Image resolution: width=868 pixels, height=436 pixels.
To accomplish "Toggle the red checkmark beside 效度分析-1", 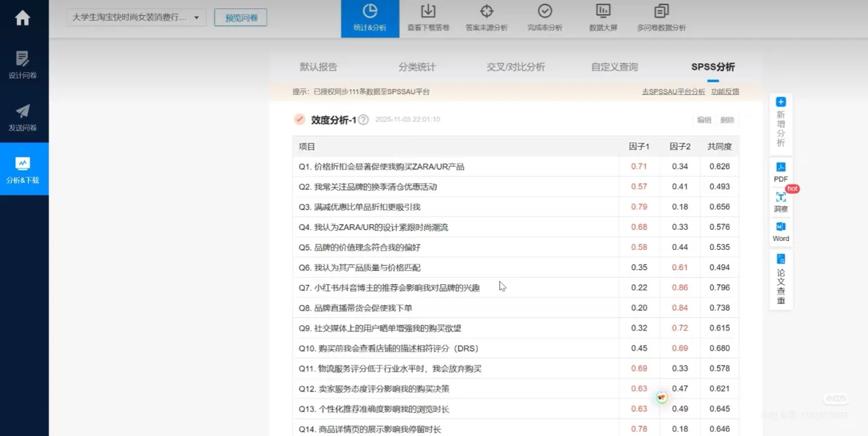I will tap(299, 119).
